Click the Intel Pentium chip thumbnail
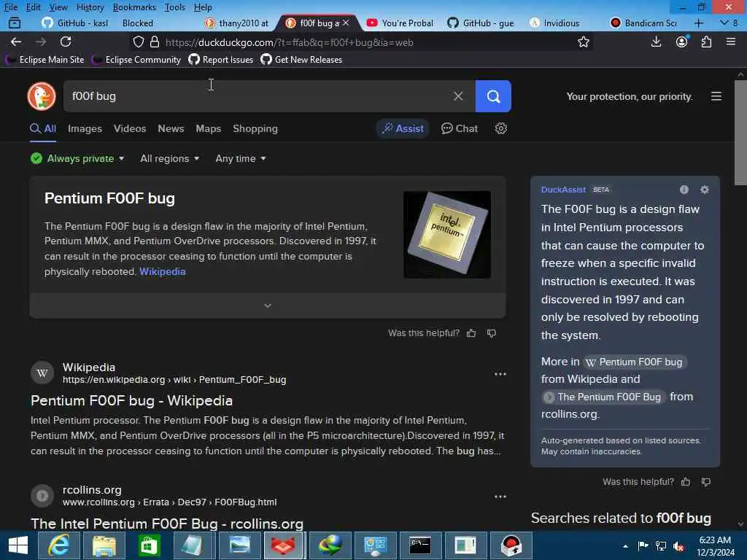Viewport: 747px width, 560px height. click(x=447, y=235)
